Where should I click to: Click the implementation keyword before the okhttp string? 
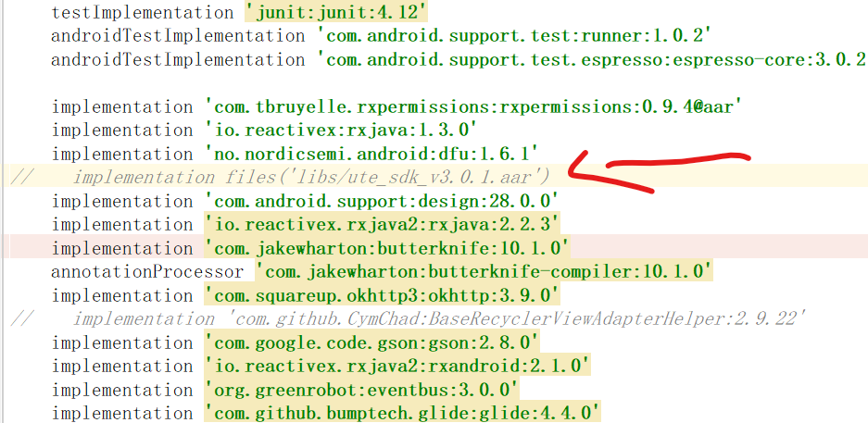(122, 296)
